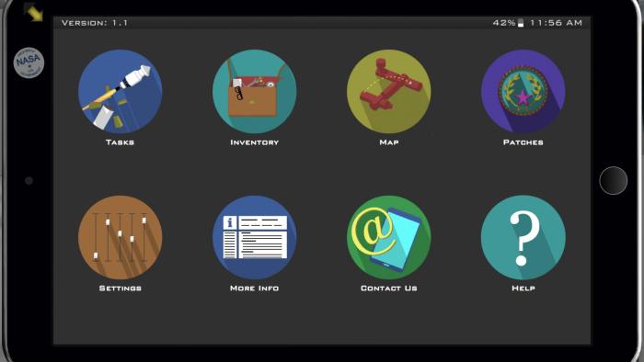
Task: Click the battery level icon
Action: click(521, 23)
